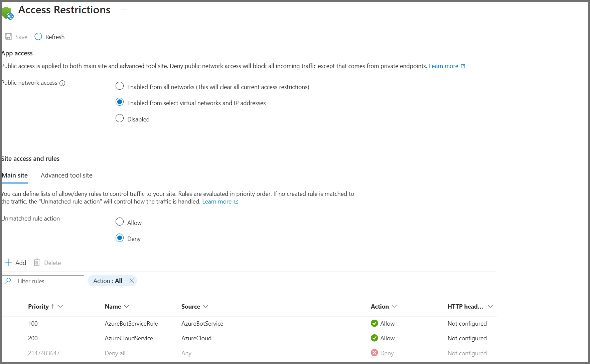This screenshot has width=590, height=364.
Task: Open Learn more link under App access
Action: (443, 66)
